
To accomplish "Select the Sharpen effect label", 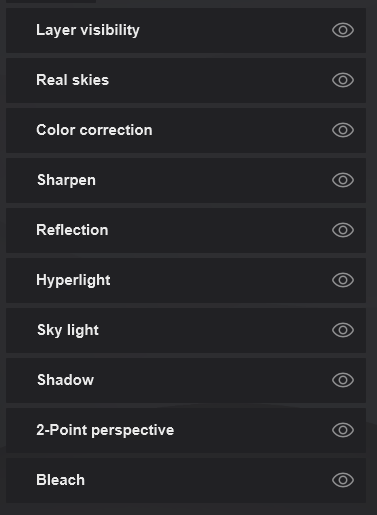I will coord(66,180).
